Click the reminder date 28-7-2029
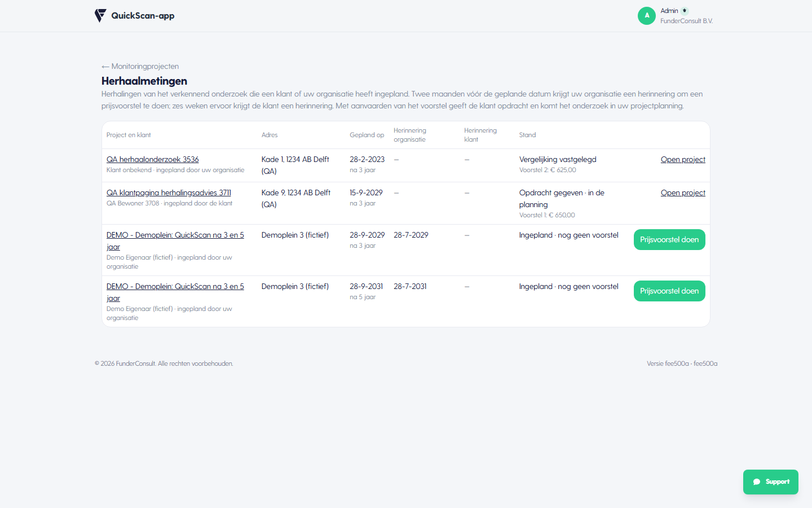The height and width of the screenshot is (508, 812). pyautogui.click(x=411, y=235)
